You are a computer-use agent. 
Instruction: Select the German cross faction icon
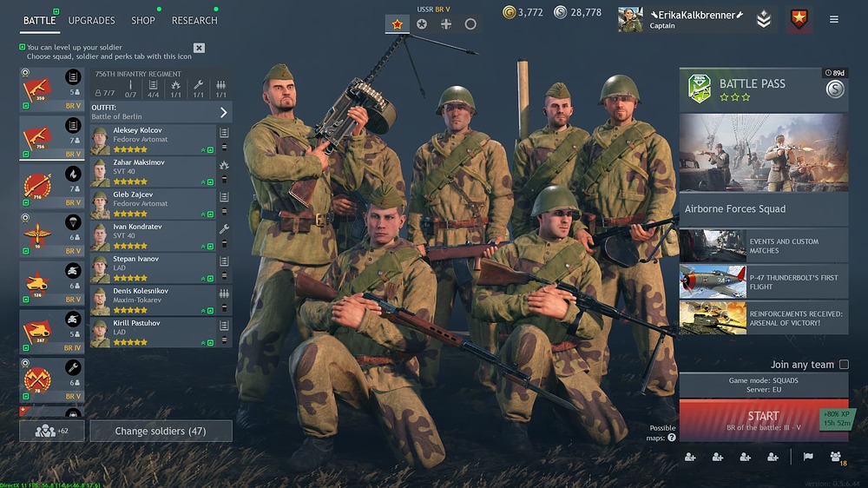click(445, 23)
